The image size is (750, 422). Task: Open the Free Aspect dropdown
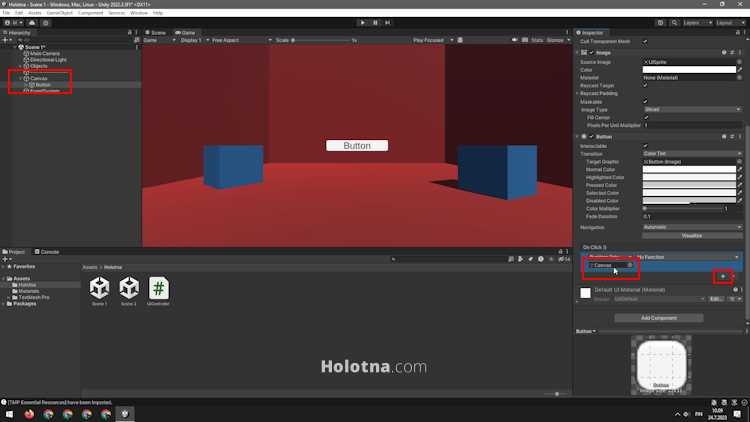tap(241, 40)
